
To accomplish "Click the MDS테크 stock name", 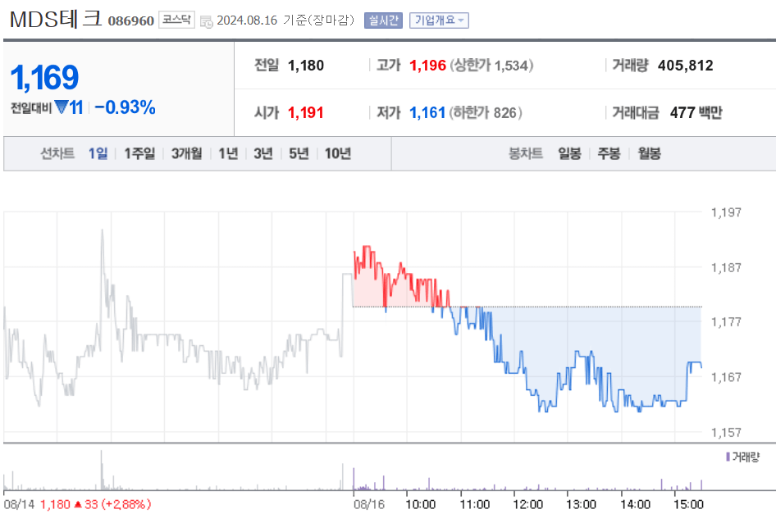I will click(56, 20).
